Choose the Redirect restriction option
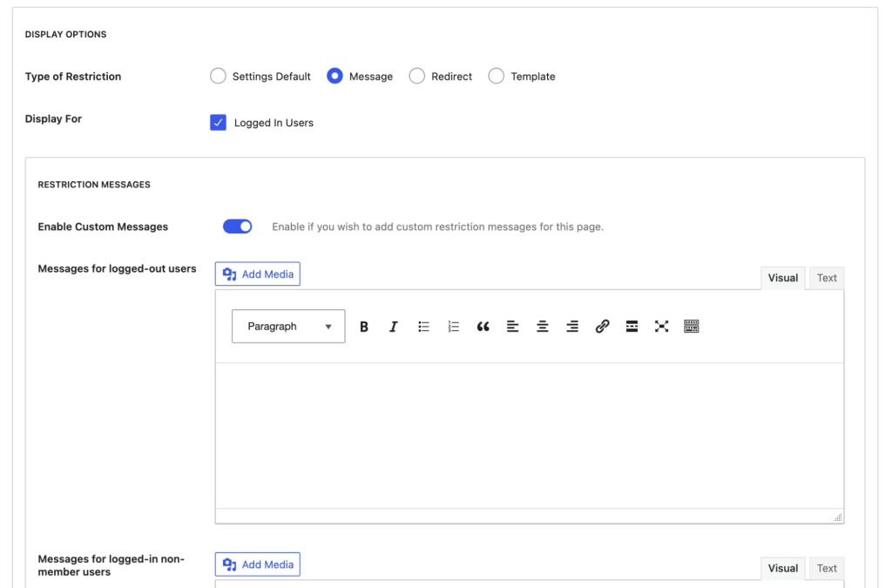 click(x=416, y=76)
